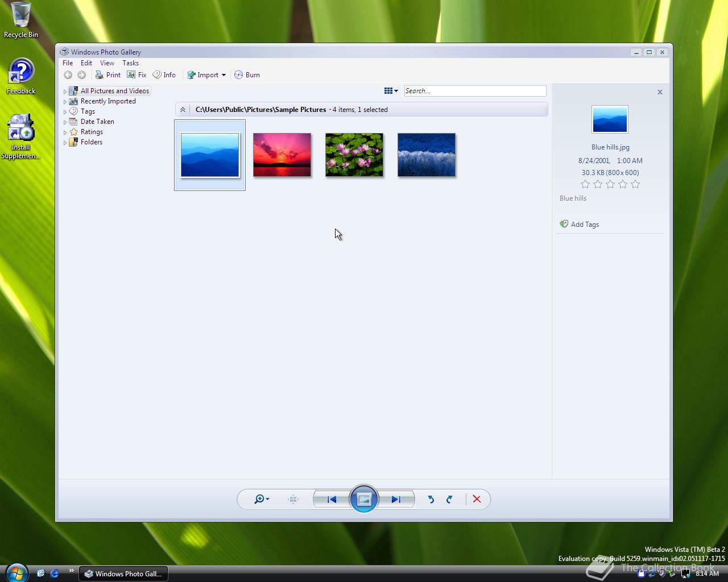Click the reset thumbnail size button
The width and height of the screenshot is (728, 582).
pyautogui.click(x=293, y=500)
